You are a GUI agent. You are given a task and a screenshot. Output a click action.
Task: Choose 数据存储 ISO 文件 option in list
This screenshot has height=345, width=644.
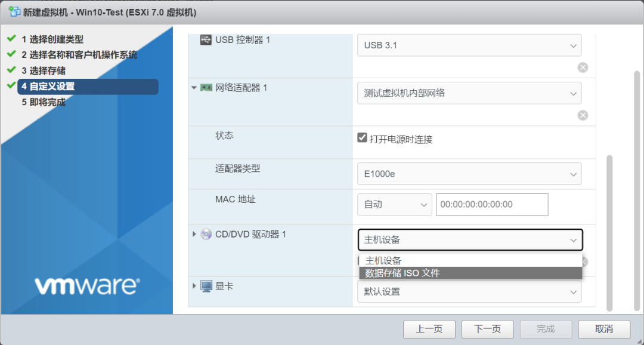click(x=470, y=273)
